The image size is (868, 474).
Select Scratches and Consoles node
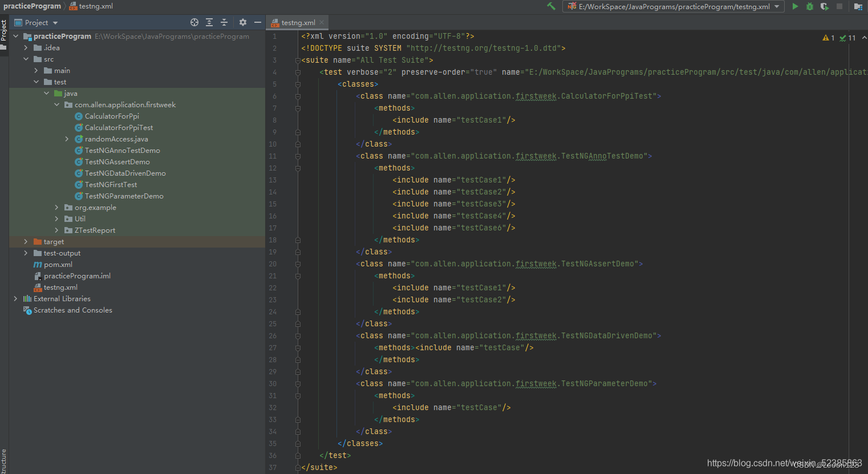[72, 310]
